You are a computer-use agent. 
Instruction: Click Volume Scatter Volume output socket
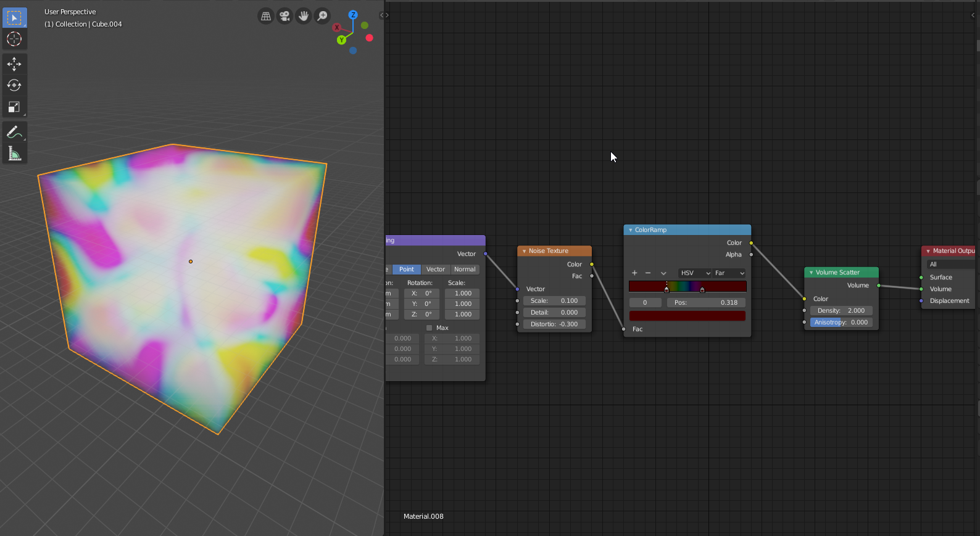pyautogui.click(x=879, y=285)
